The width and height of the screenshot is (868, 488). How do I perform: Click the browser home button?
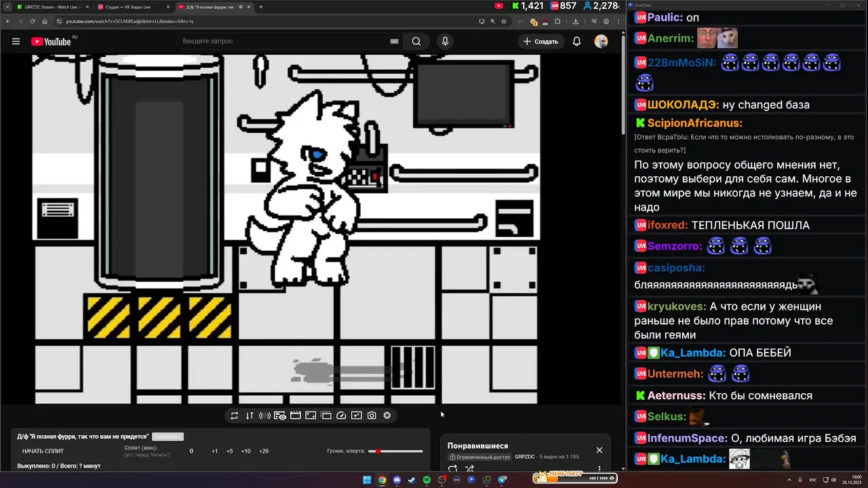coord(44,21)
